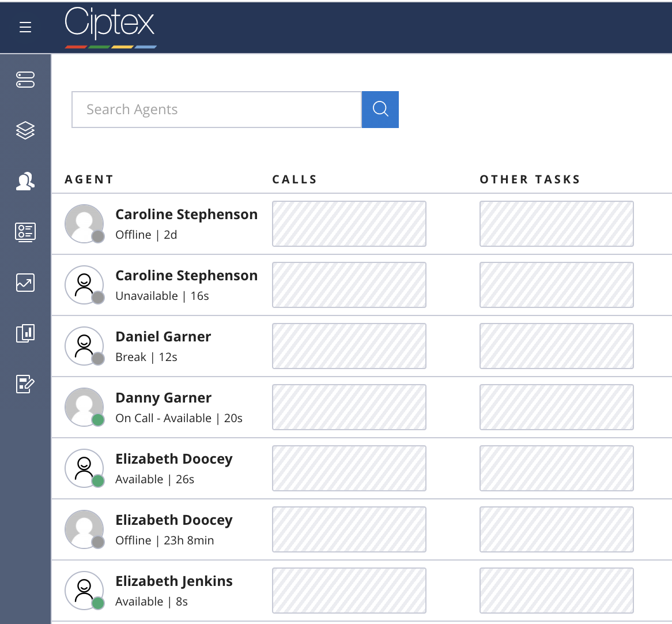Screen dimensions: 672x624
Task: Open the trend chart sidebar icon
Action: (x=25, y=283)
